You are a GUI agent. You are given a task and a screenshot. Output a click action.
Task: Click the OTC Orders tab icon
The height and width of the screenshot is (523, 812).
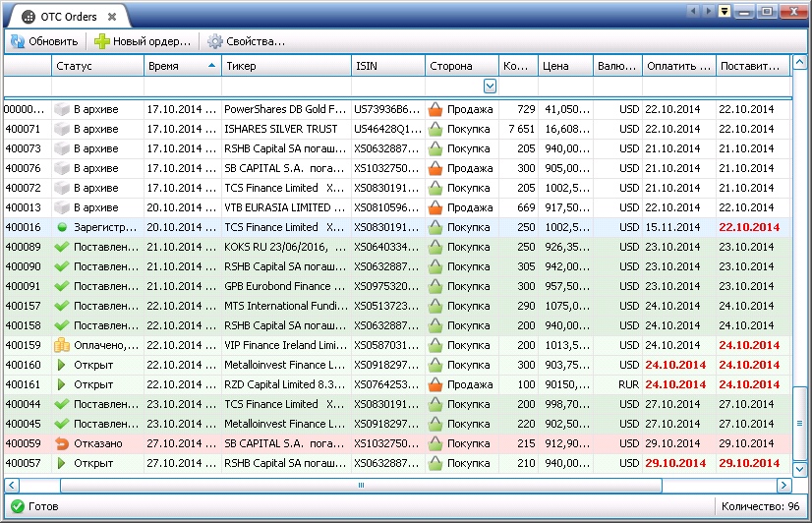29,17
